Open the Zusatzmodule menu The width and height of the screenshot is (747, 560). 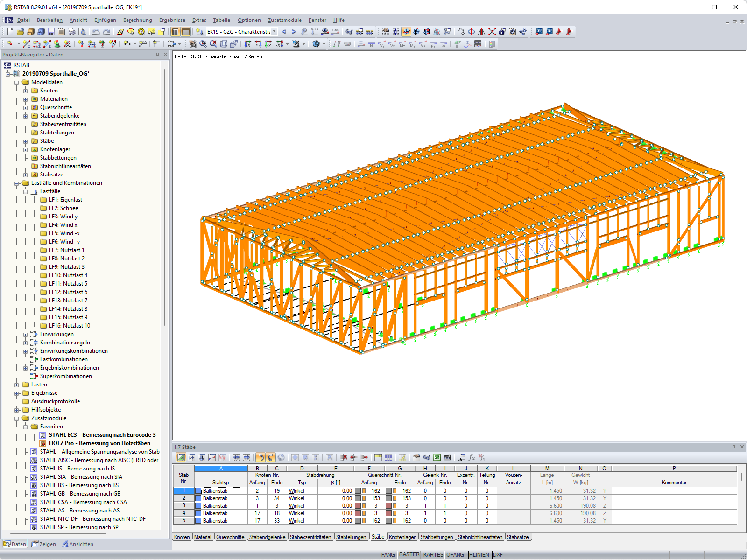pos(285,20)
